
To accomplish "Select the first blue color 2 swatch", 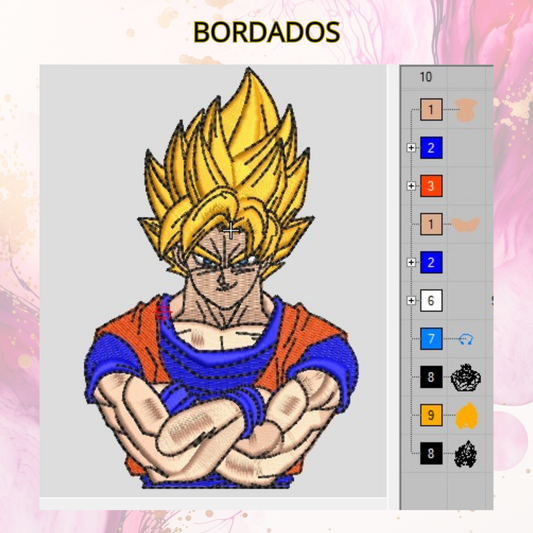I will (x=431, y=148).
